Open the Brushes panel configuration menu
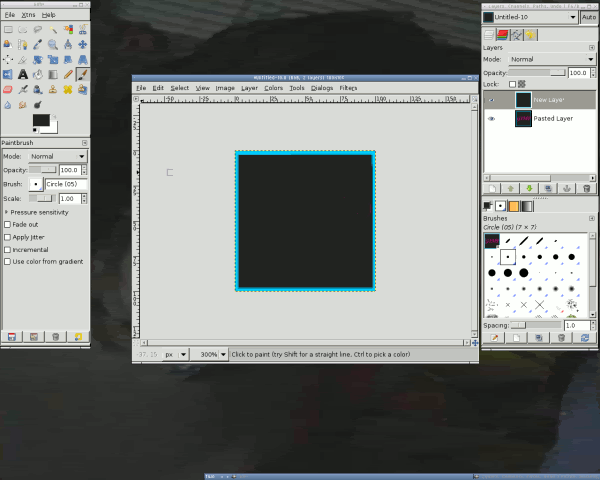 click(x=592, y=218)
